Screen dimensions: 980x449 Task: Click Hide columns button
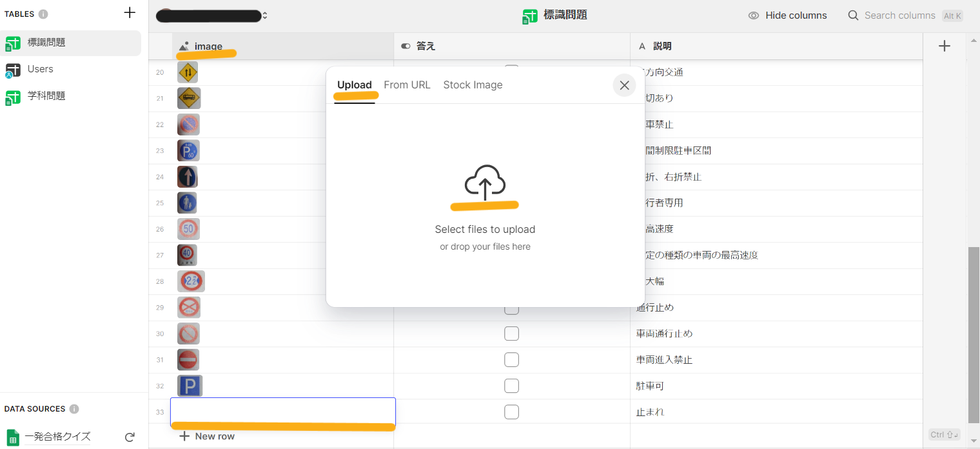[787, 15]
